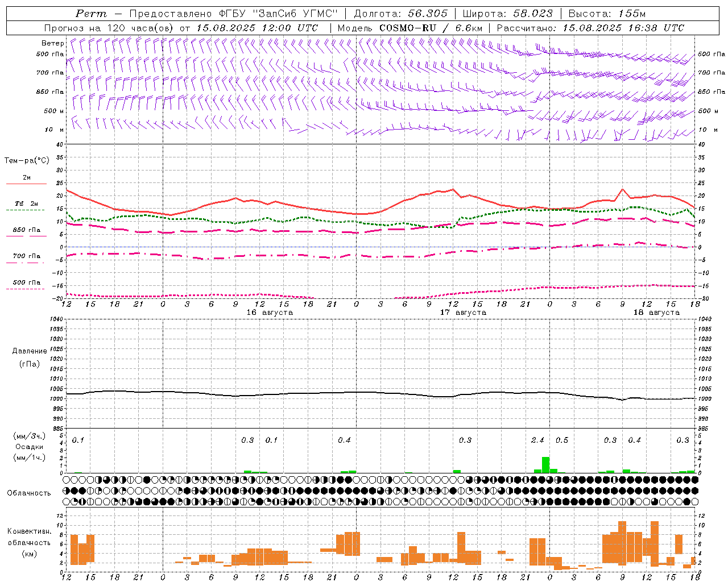Screen dimensions: 728x582
Task: Click the "Давление" pressure panel label
Action: 29,351
